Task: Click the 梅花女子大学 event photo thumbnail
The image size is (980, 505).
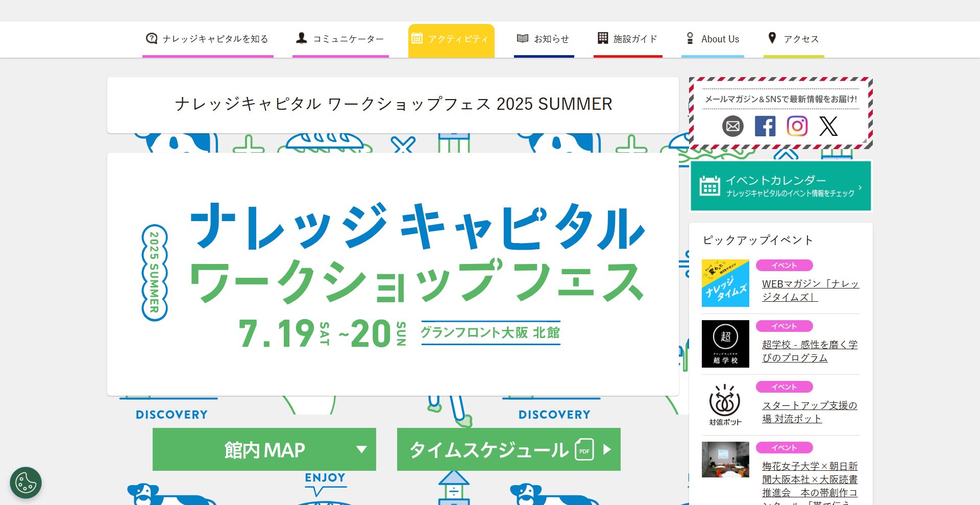Action: (x=725, y=460)
